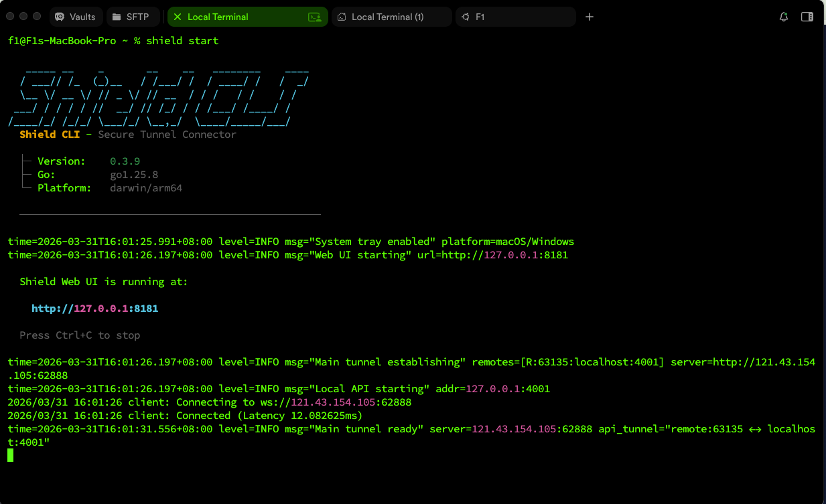Click platform value darwin/arm64
Screen dimensions: 826x504
[146, 188]
